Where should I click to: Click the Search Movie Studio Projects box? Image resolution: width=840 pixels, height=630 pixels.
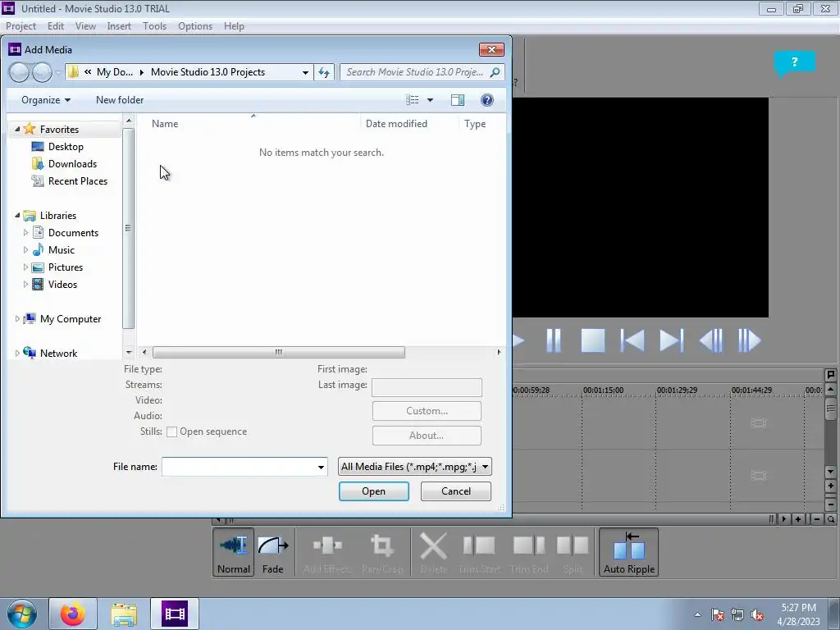415,72
